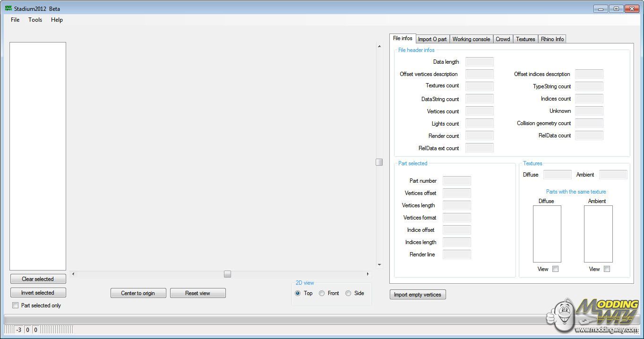The height and width of the screenshot is (339, 644).
Task: Click the Import empty vertices button
Action: pyautogui.click(x=417, y=295)
